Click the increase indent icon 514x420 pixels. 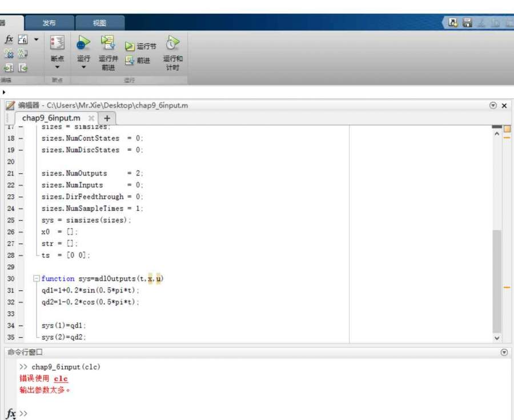point(9,68)
